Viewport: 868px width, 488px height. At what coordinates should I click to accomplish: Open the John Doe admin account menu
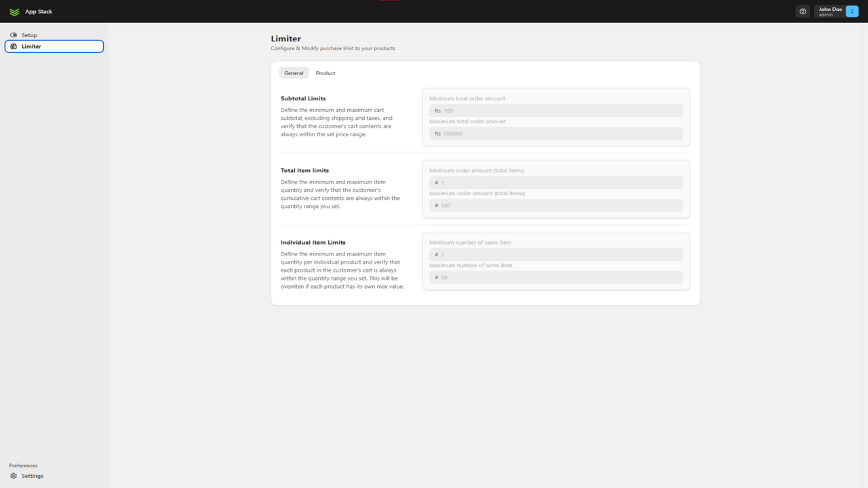tap(837, 12)
